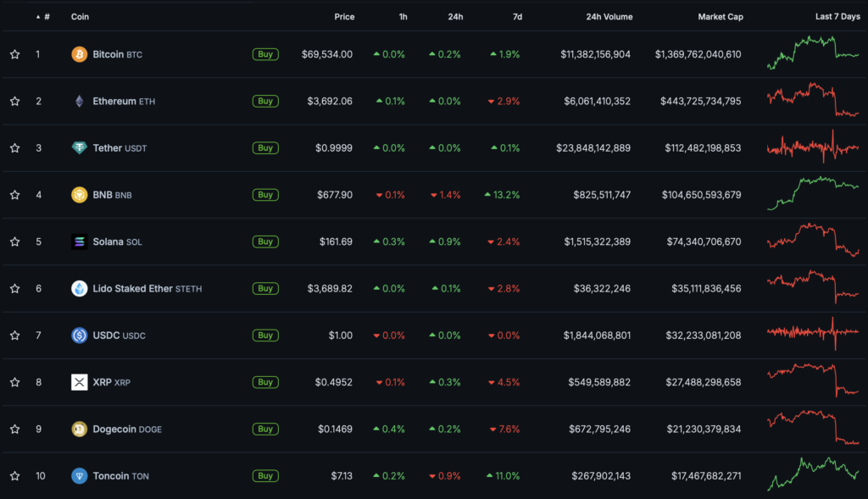This screenshot has width=868, height=499.
Task: Click the XRP logo icon
Action: (x=79, y=382)
